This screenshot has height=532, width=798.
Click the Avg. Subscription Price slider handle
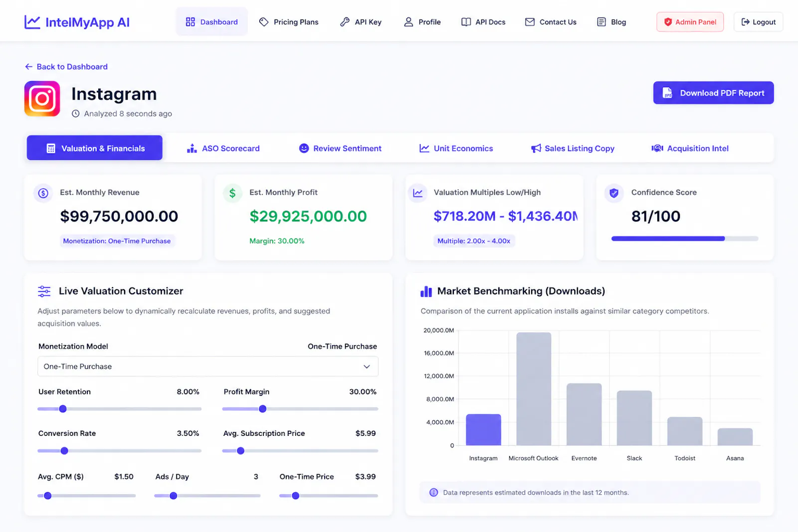(x=241, y=451)
